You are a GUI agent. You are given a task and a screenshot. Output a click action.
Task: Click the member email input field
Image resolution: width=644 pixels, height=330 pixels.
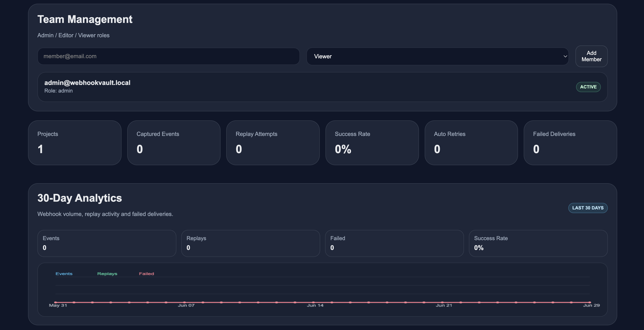169,56
